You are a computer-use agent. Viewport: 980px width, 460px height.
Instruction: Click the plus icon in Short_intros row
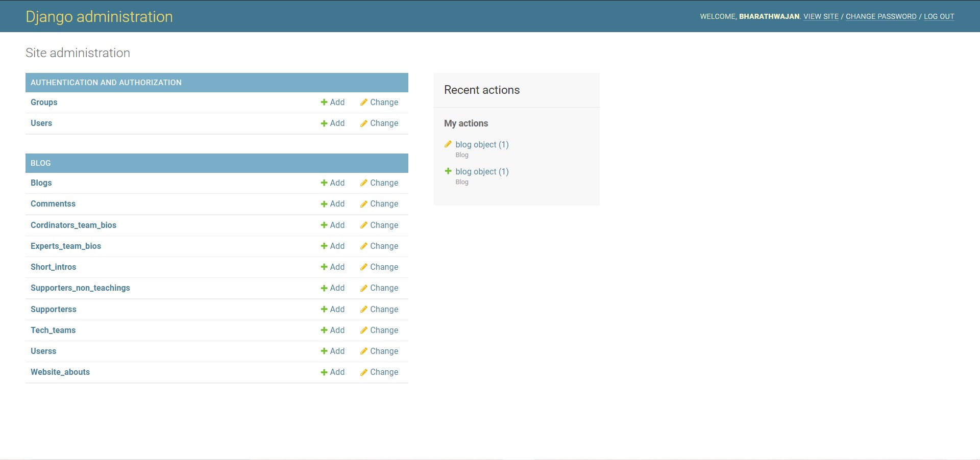tap(324, 267)
